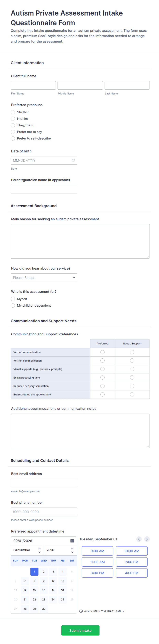Click the year stepper arrows beside 2026

(x=72, y=550)
